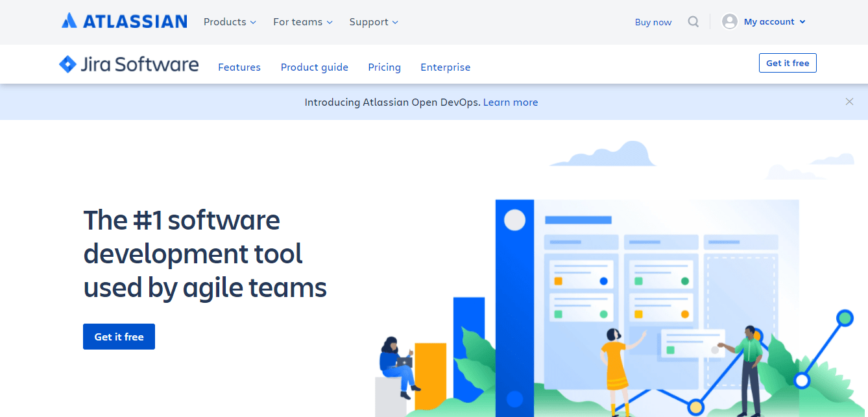Screen dimensions: 868x417
Task: Click the hero headline text
Action: [x=205, y=254]
